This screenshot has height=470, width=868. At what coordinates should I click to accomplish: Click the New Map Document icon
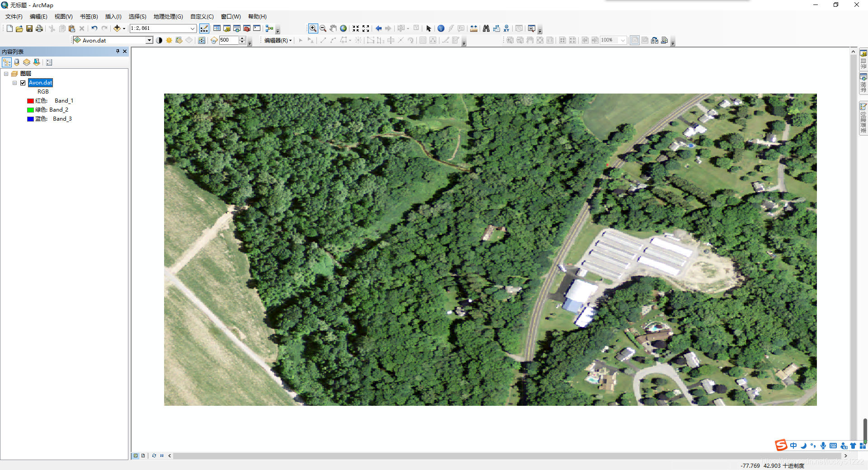coord(9,28)
